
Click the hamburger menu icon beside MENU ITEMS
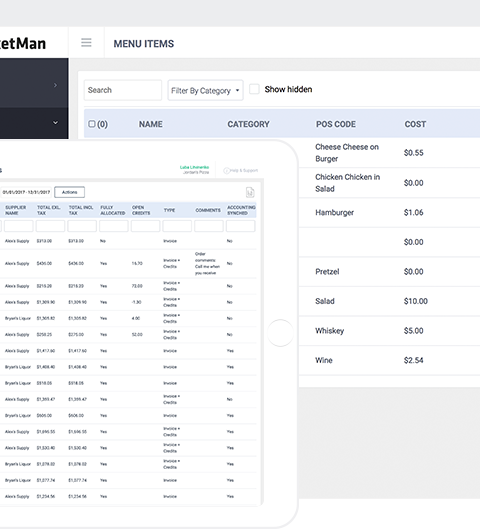coord(86,43)
